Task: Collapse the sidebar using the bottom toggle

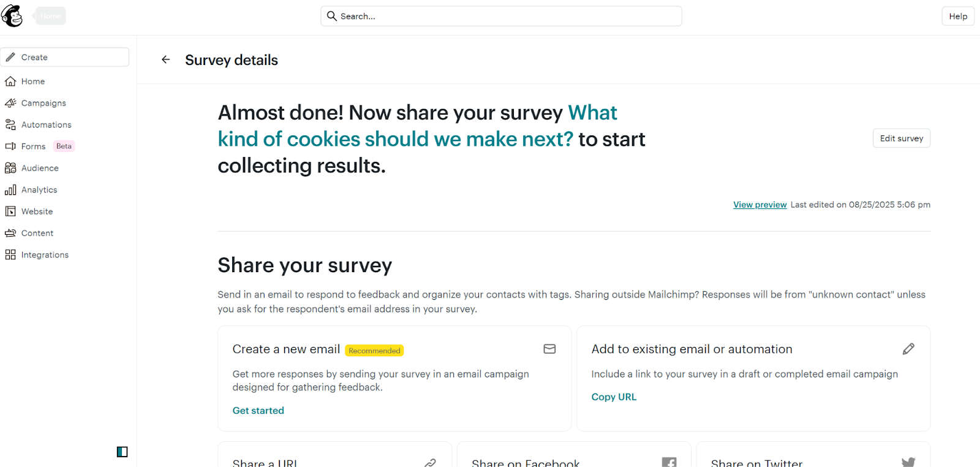Action: [x=121, y=452]
